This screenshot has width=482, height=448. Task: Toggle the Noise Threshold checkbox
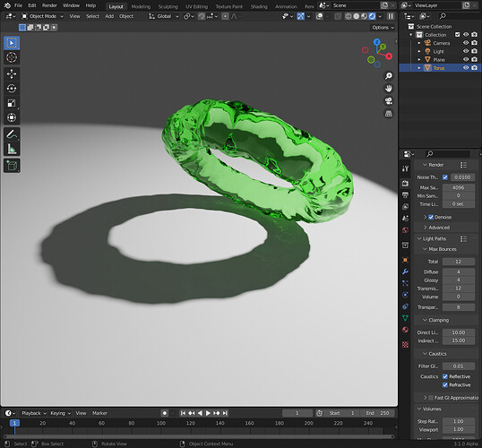[x=444, y=177]
